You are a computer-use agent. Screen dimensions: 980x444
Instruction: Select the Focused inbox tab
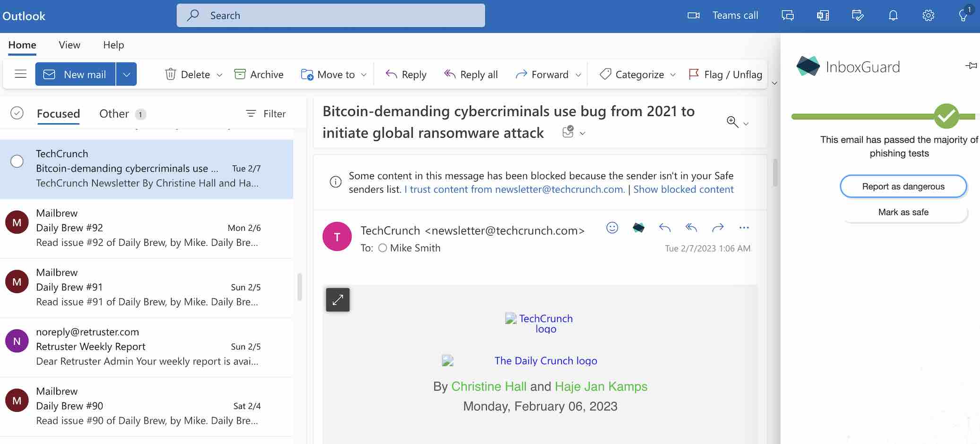click(59, 113)
